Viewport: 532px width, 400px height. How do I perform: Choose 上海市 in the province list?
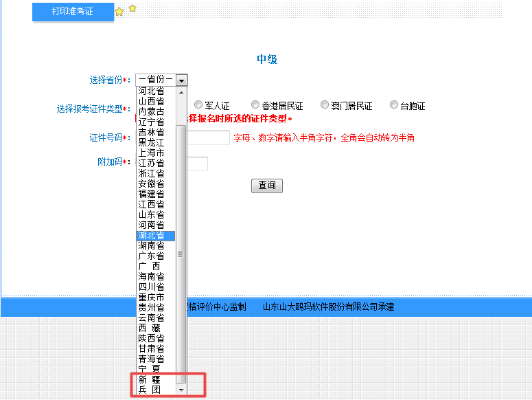151,153
